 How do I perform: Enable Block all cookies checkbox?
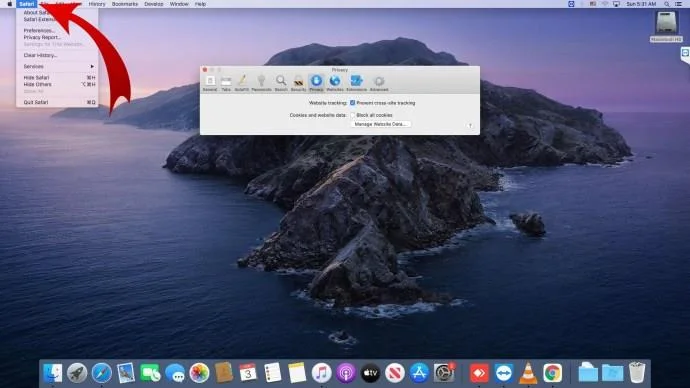(352, 115)
